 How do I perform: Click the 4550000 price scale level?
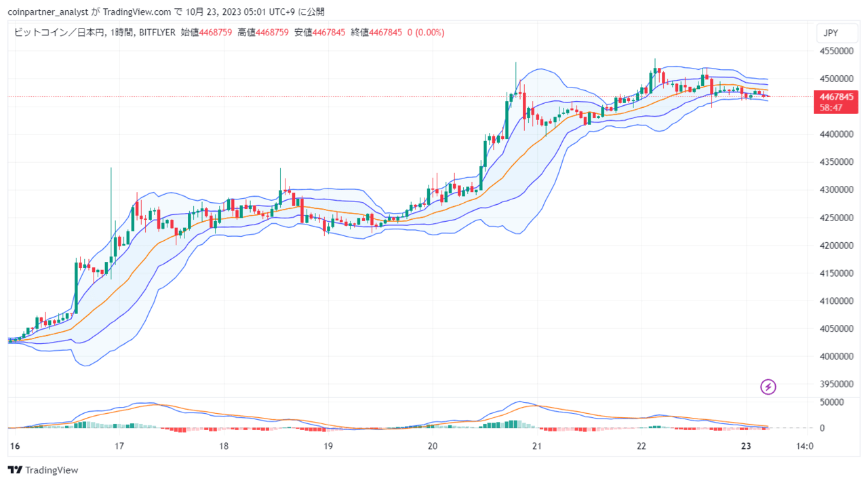[836, 51]
